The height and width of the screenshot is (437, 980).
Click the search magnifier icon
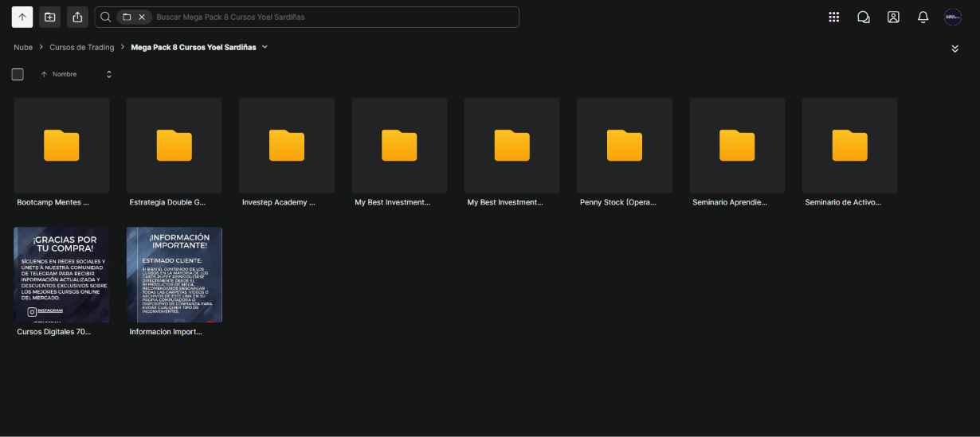pos(105,17)
